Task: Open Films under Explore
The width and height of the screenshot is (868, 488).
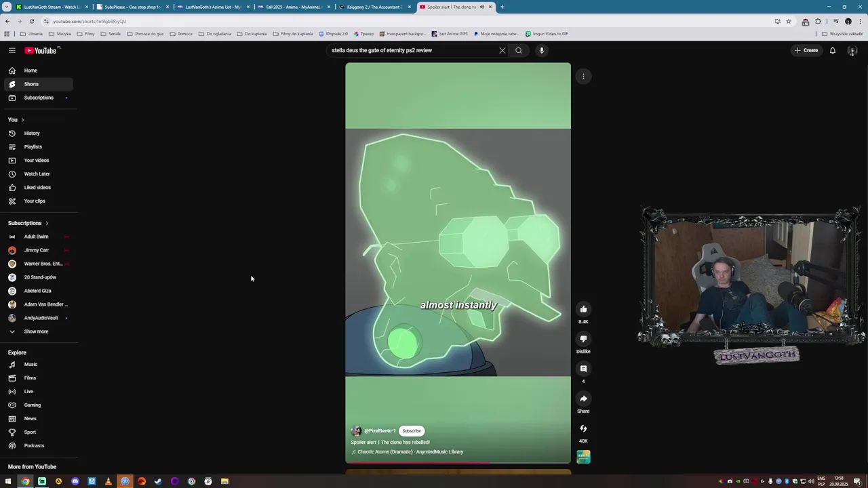Action: coord(38,378)
